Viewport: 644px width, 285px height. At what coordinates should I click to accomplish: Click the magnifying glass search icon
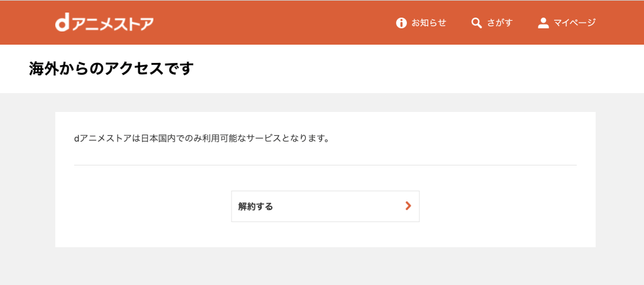pos(477,23)
